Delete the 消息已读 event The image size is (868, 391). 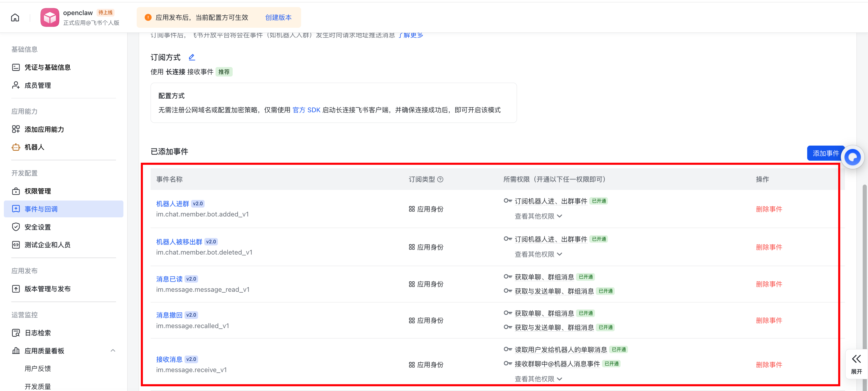[769, 284]
